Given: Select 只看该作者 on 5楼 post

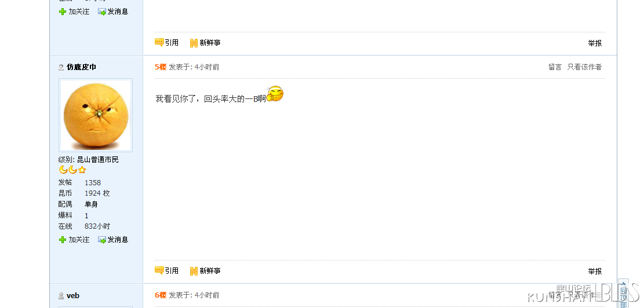Looking at the screenshot, I should point(584,67).
